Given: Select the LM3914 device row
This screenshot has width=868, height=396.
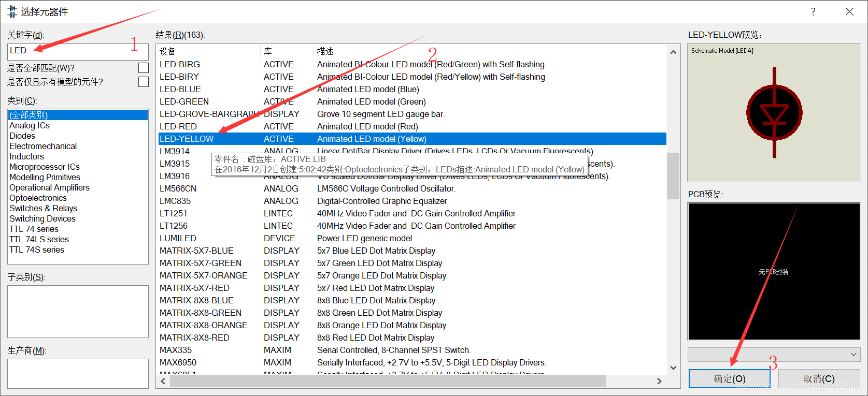Looking at the screenshot, I should tap(412, 151).
